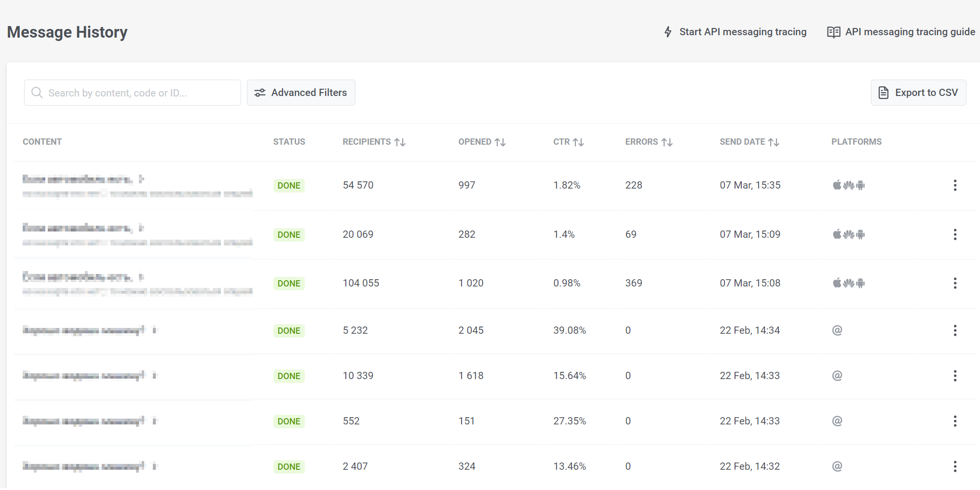Sort messages by Opened count
The height and width of the screenshot is (490, 980).
tap(500, 142)
